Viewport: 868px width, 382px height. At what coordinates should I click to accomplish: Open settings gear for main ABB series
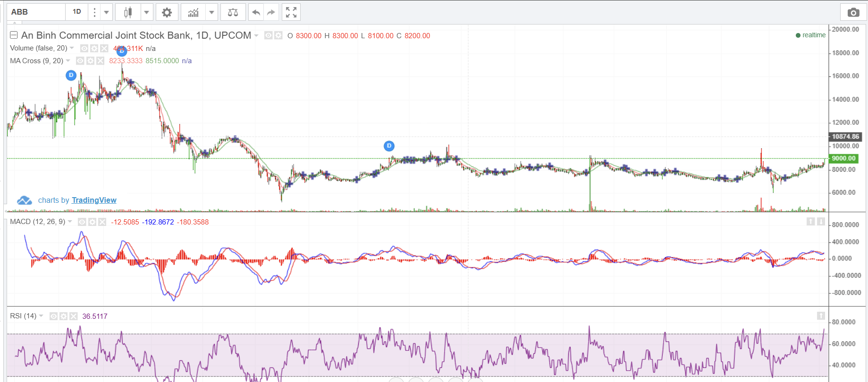278,35
